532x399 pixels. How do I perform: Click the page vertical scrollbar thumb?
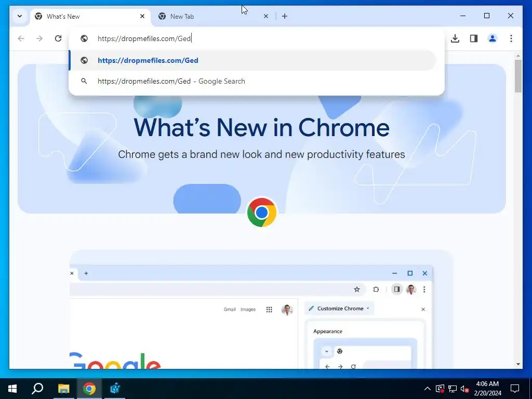tap(518, 76)
